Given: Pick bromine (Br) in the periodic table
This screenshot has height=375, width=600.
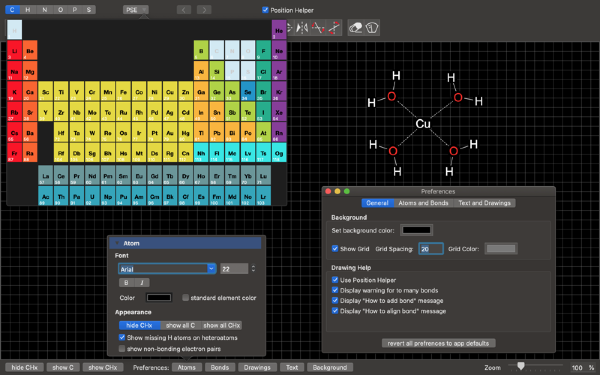Looking at the screenshot, I should pos(263,91).
